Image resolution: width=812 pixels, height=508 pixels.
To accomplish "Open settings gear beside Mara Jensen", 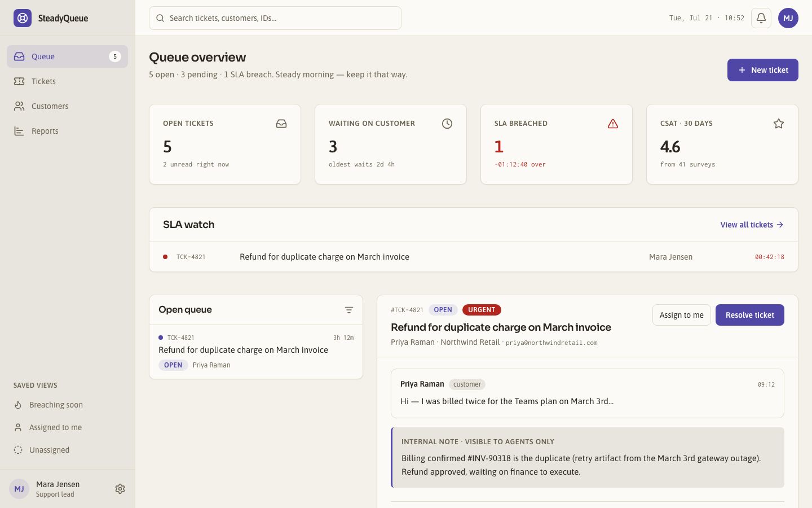I will click(x=120, y=489).
